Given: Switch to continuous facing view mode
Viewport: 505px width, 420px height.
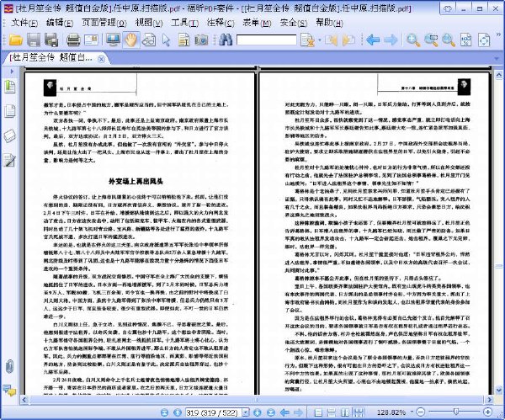Looking at the screenshot, I should [x=359, y=412].
